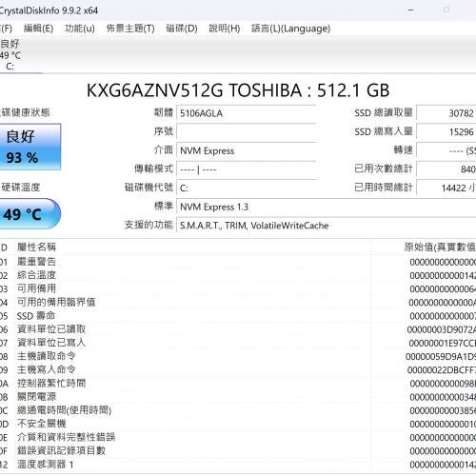Viewport: 476px width, 476px height.
Task: Click the supported features field S.M.A.R.T., TRIM
Action: (x=327, y=226)
